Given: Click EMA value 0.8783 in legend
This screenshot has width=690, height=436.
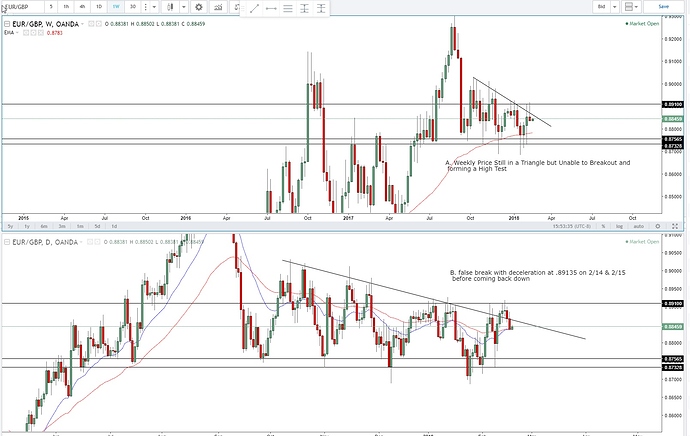Looking at the screenshot, I should (55, 33).
